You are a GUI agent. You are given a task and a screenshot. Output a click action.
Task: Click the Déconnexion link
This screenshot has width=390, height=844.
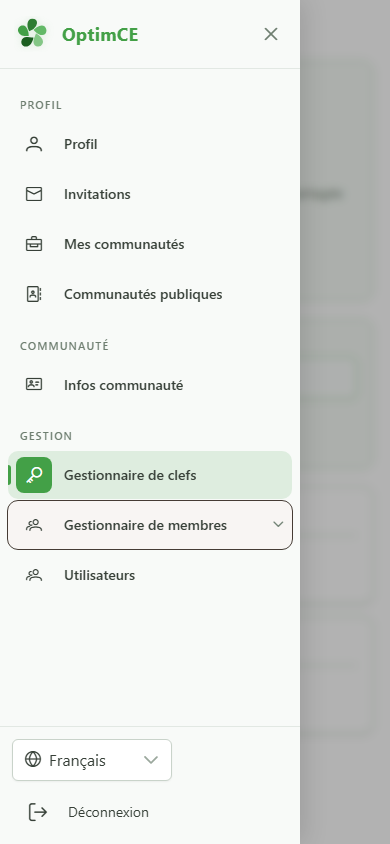[108, 812]
